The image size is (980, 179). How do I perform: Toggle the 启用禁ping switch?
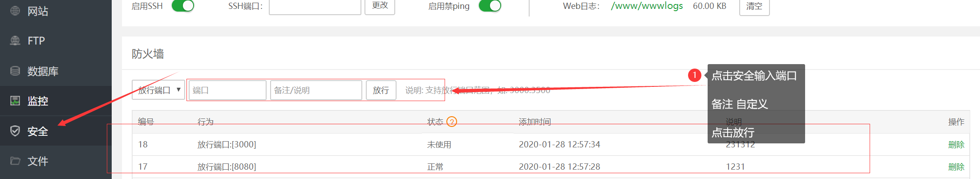(x=490, y=6)
